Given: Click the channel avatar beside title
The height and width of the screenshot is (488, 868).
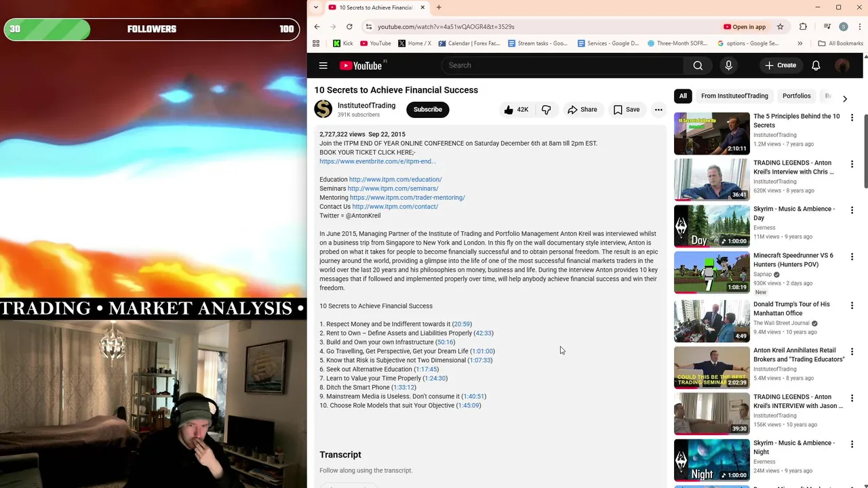Looking at the screenshot, I should [323, 109].
